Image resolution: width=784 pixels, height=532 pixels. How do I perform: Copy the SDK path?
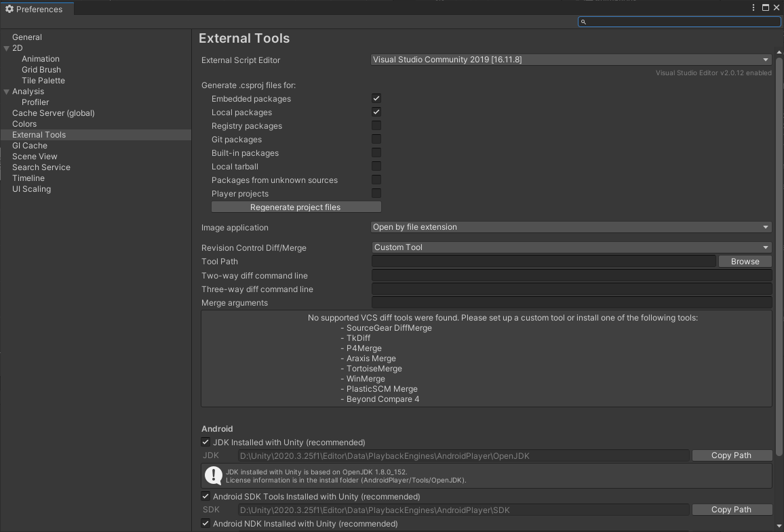(732, 510)
